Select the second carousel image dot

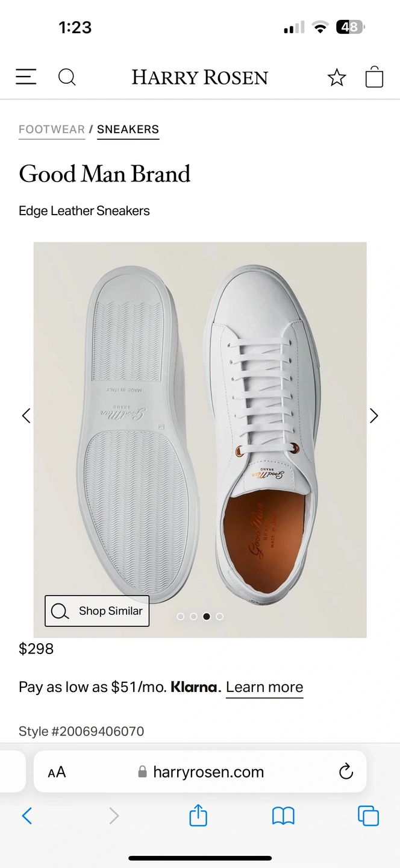[193, 616]
